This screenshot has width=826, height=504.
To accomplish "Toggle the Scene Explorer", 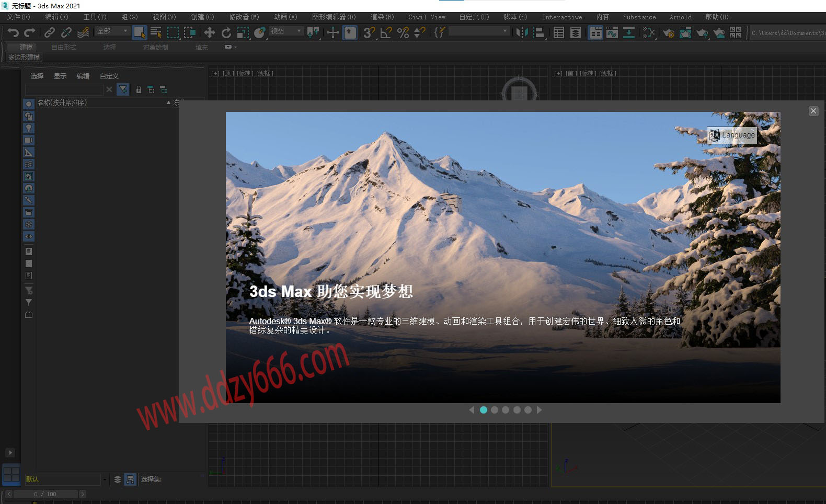I will click(559, 32).
